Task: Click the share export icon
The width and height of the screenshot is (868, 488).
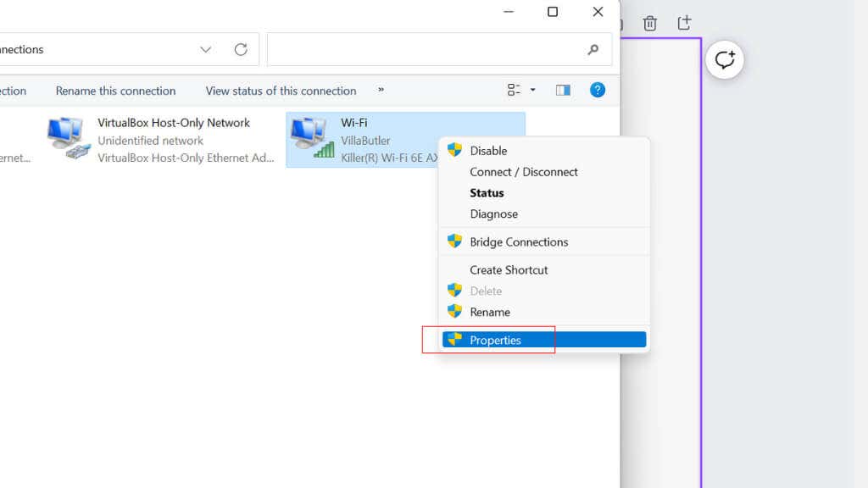Action: click(683, 23)
